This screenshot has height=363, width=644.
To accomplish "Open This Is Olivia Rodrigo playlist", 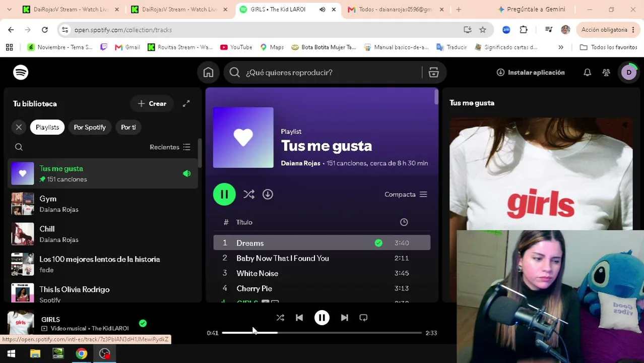I will pyautogui.click(x=103, y=293).
